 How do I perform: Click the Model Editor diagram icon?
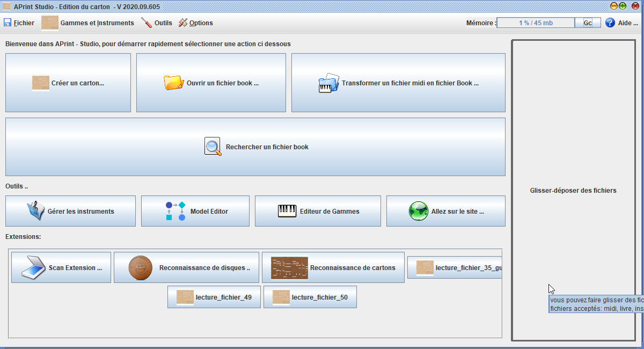(175, 211)
